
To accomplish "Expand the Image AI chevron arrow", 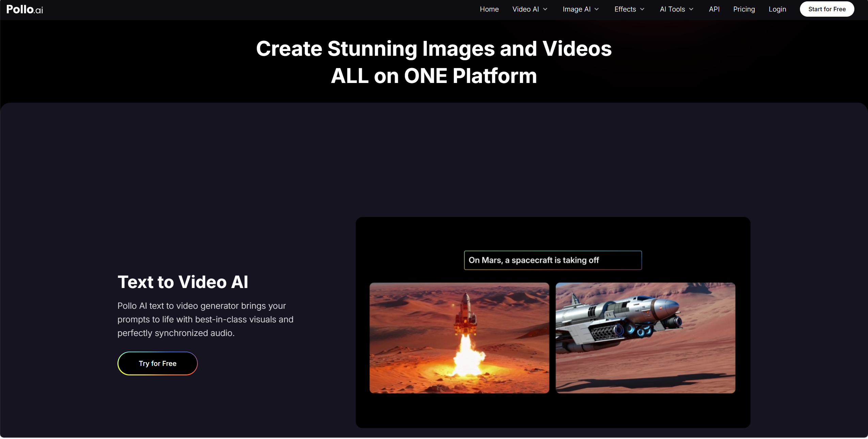I will click(596, 9).
